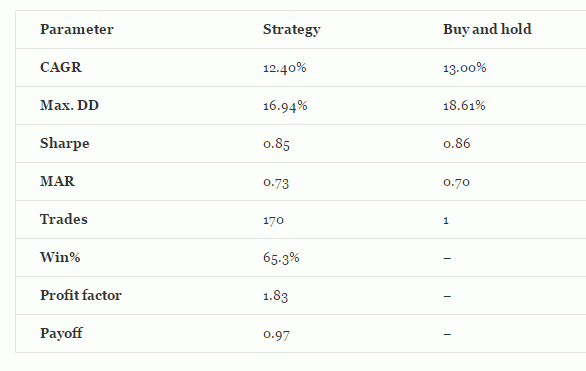The width and height of the screenshot is (586, 371).
Task: Select the Trades row label
Action: coord(64,220)
